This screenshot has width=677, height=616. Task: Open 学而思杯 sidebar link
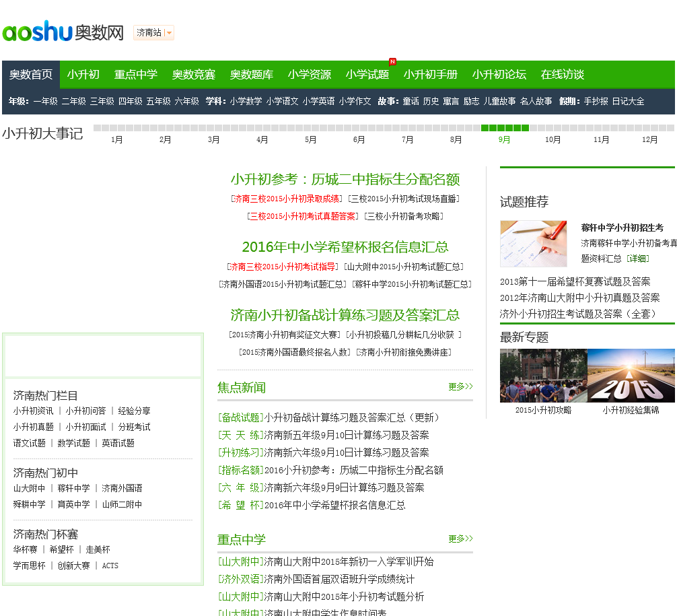point(29,566)
